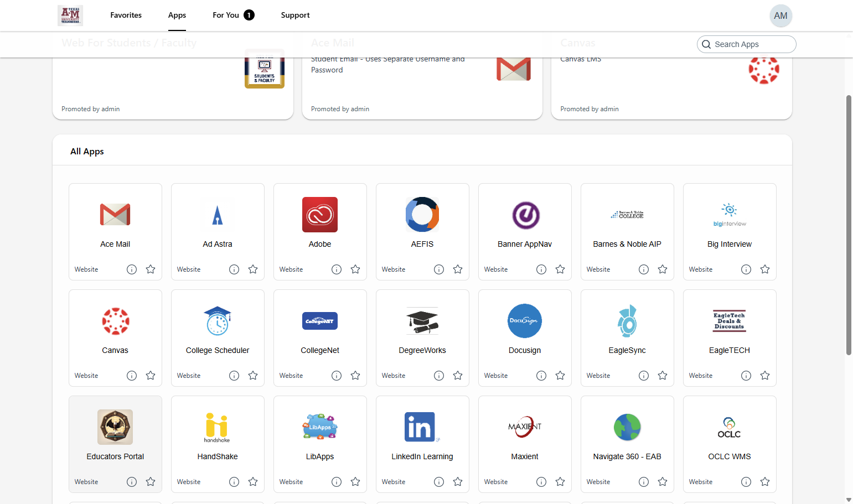Favorite Ace Mail with the star
Viewport: 853px width, 504px height.
151,269
